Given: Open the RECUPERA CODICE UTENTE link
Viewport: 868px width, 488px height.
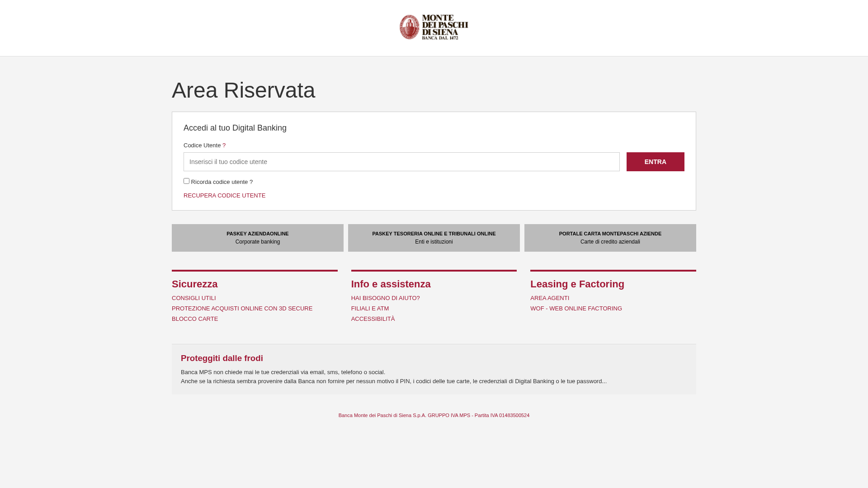Looking at the screenshot, I should tap(224, 196).
